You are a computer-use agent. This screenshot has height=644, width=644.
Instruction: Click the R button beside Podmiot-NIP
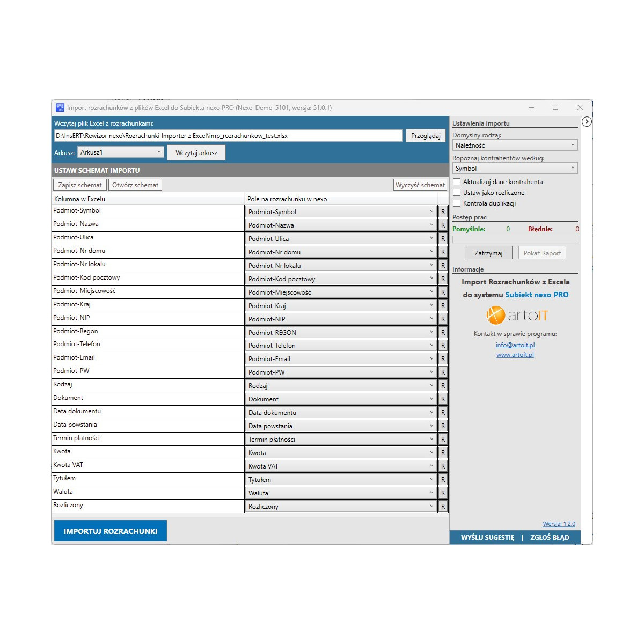pos(443,319)
